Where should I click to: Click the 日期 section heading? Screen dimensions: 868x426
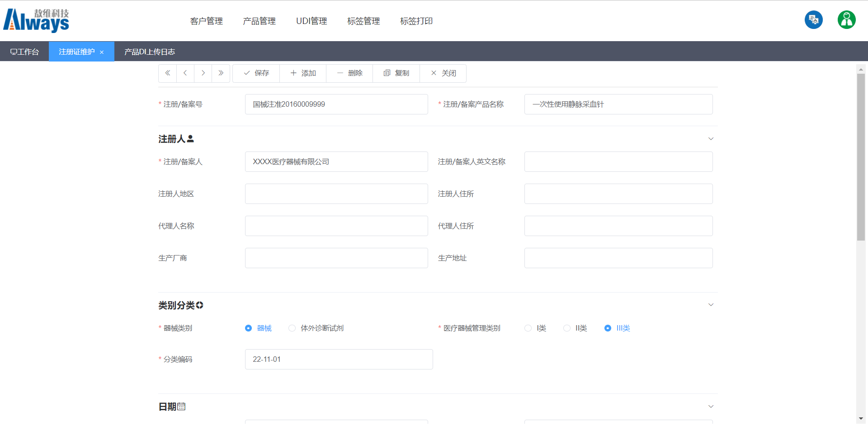(172, 407)
